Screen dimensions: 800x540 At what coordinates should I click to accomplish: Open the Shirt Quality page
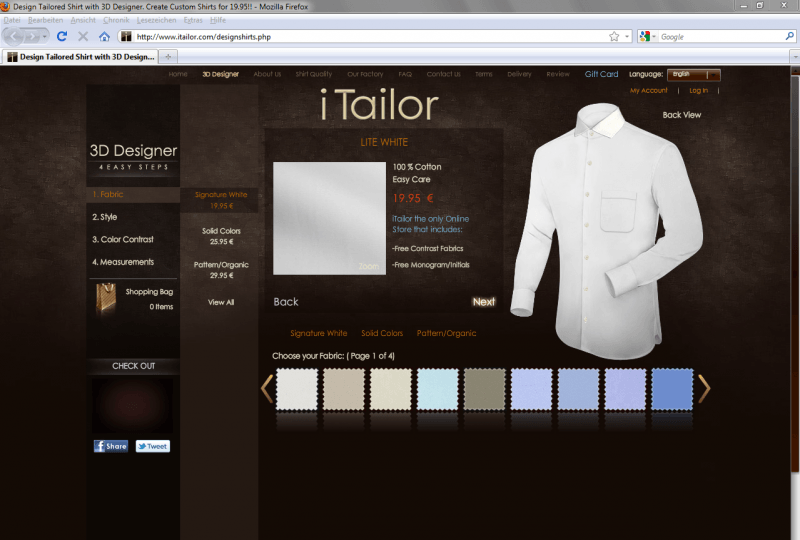(x=314, y=74)
